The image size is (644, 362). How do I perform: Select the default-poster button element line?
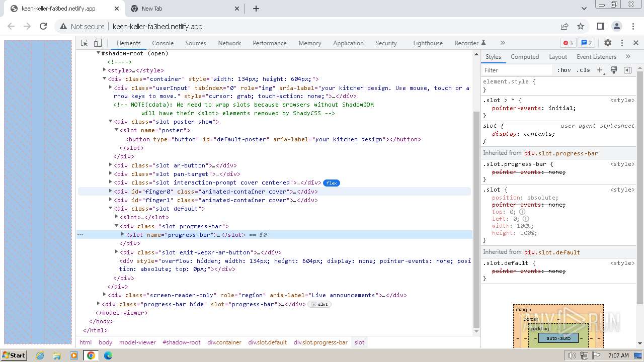pos(273,139)
